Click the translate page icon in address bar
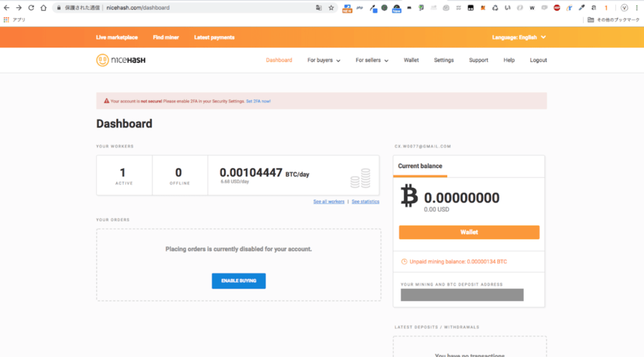 (319, 8)
